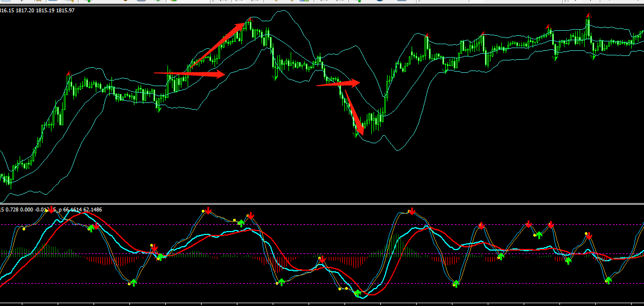This screenshot has height=306, width=644.
Task: Click the leftmost red down arrow in indicator
Action: (x=52, y=209)
